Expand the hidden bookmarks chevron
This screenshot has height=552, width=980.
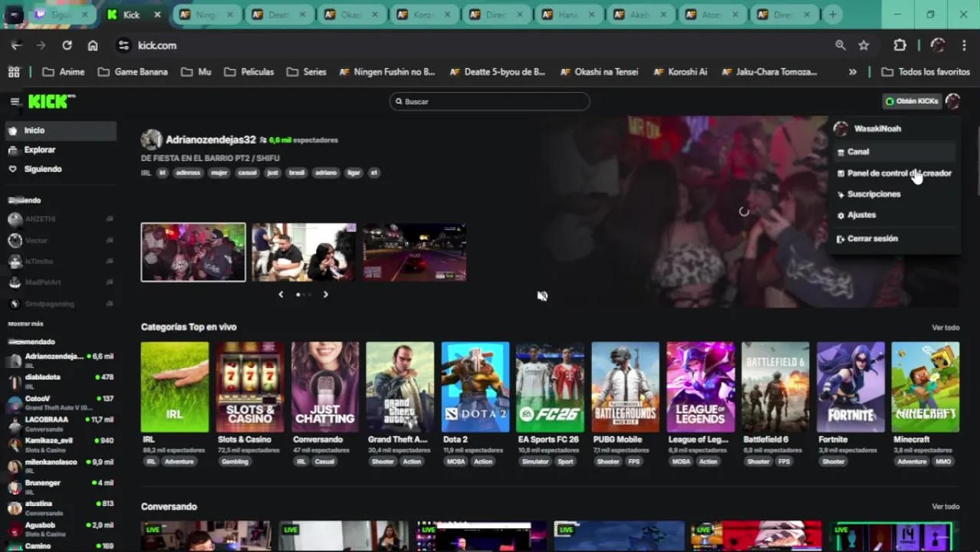(852, 72)
